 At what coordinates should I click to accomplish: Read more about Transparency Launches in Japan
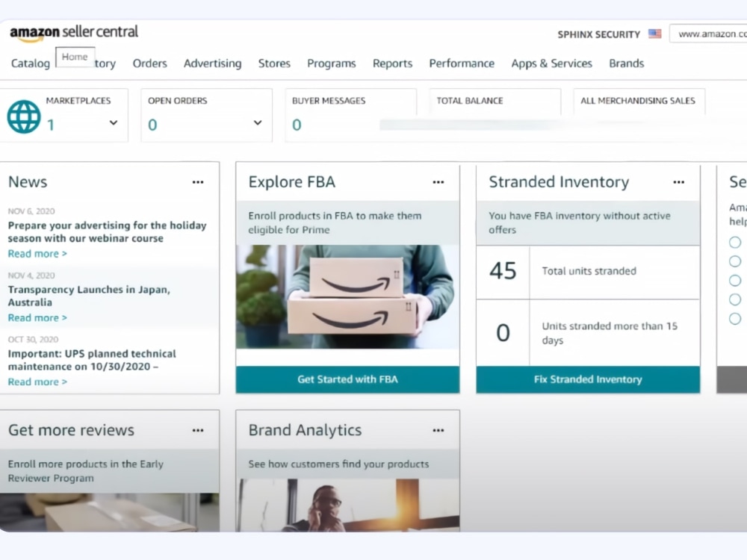tap(37, 317)
